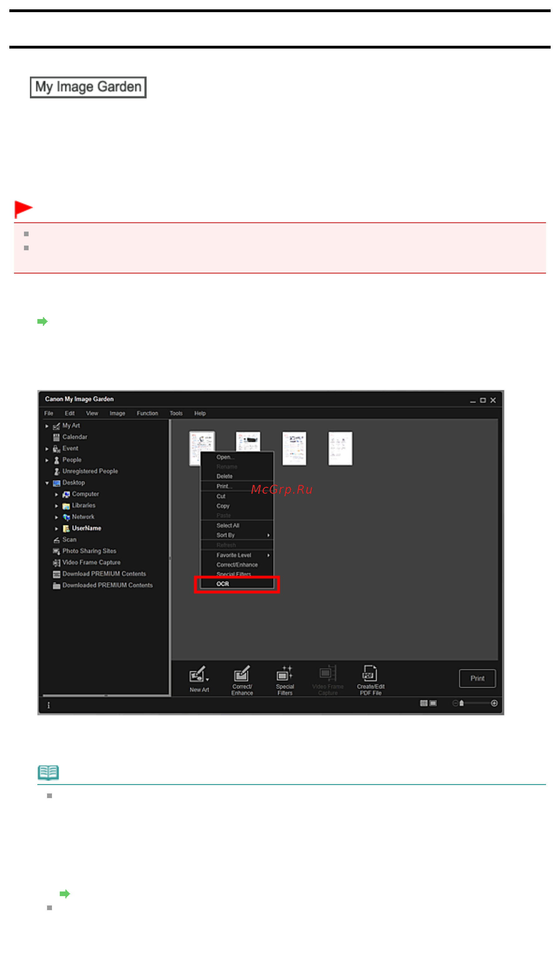Viewport: 560px width, 978px height.
Task: Collapse the Desktop tree arrow
Action: click(x=47, y=483)
